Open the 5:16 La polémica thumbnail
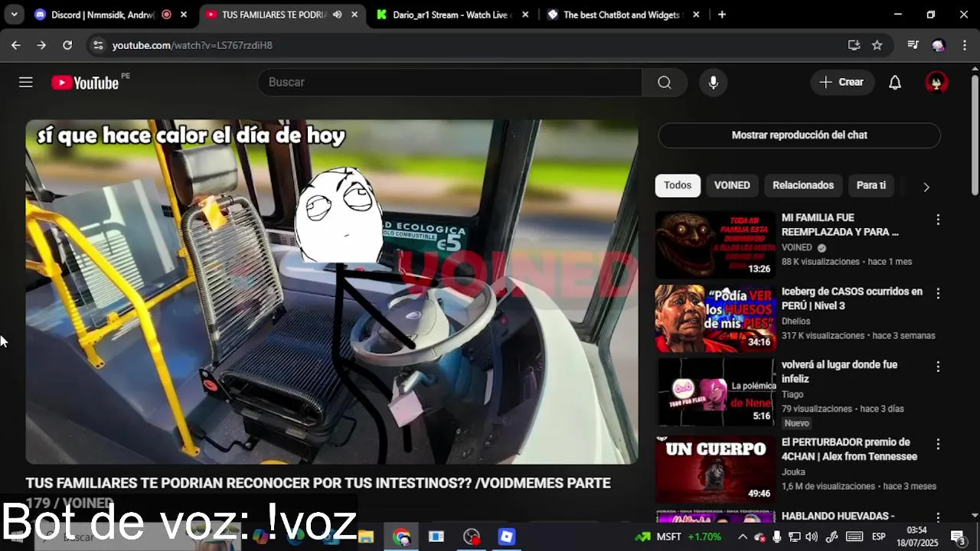This screenshot has width=980, height=551. tap(716, 393)
